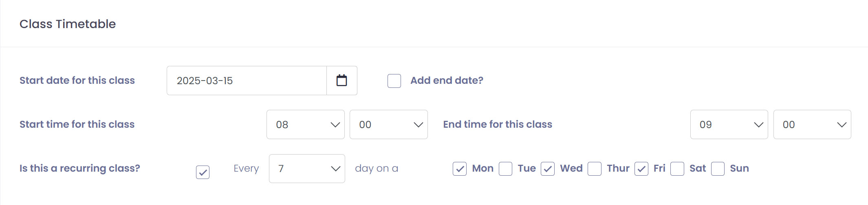
Task: Click the Is this a recurring class label
Action: [80, 168]
